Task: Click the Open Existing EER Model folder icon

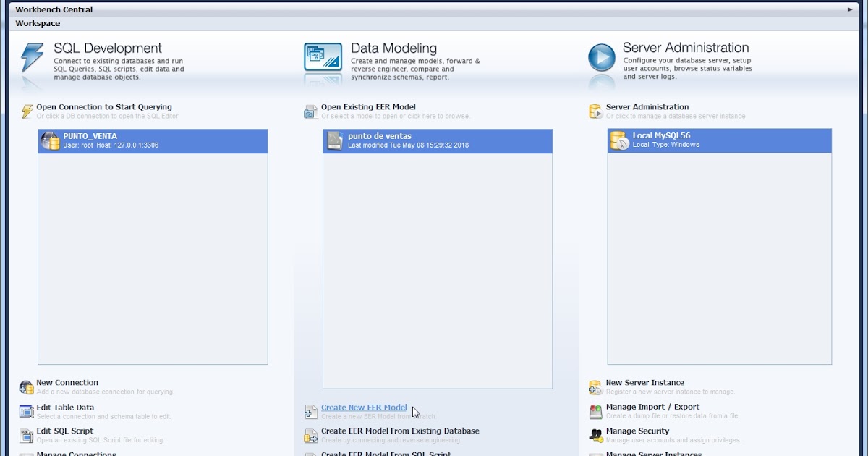Action: [x=310, y=110]
